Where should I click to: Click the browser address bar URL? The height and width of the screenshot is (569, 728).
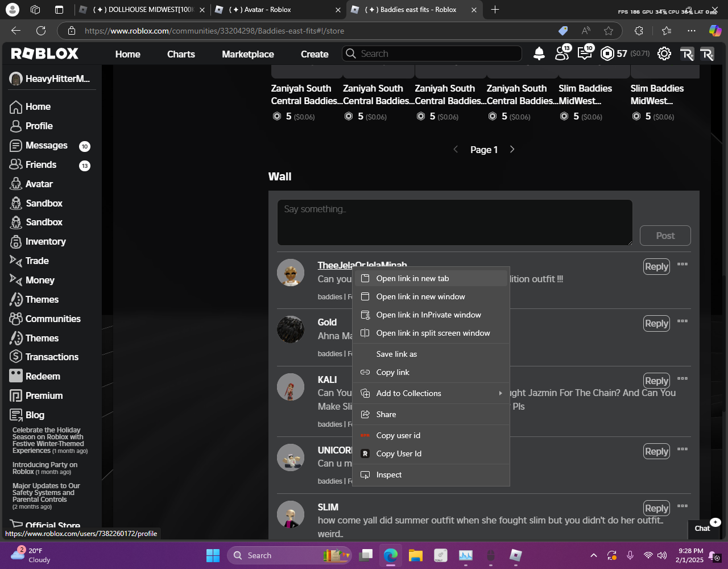point(214,31)
